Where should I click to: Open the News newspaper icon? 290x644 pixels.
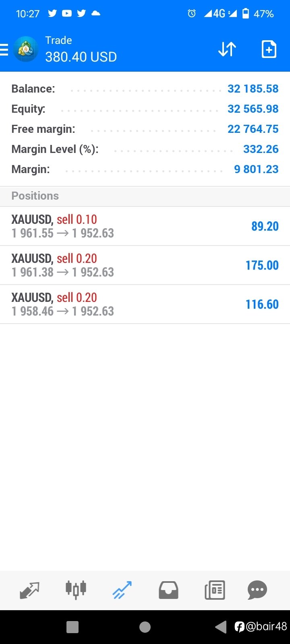click(x=215, y=590)
